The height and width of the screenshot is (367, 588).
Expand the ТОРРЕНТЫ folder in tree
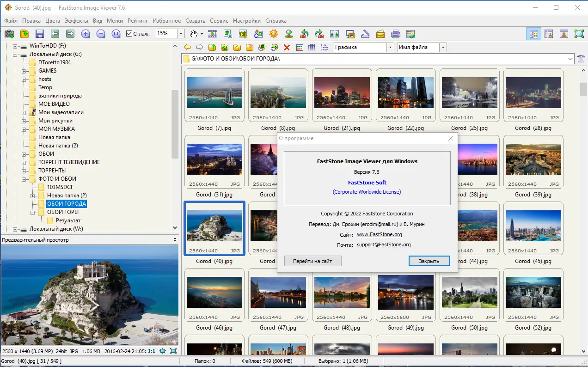tap(24, 171)
